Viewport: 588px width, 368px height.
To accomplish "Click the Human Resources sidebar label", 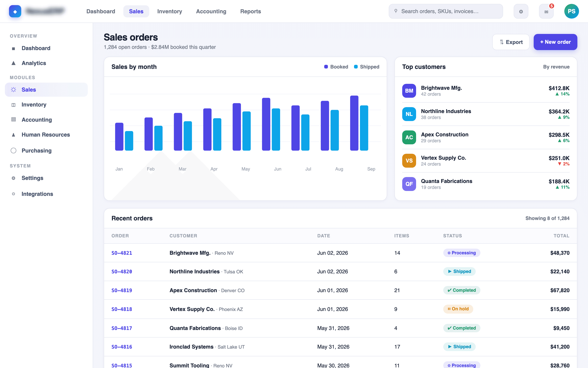I will (46, 135).
